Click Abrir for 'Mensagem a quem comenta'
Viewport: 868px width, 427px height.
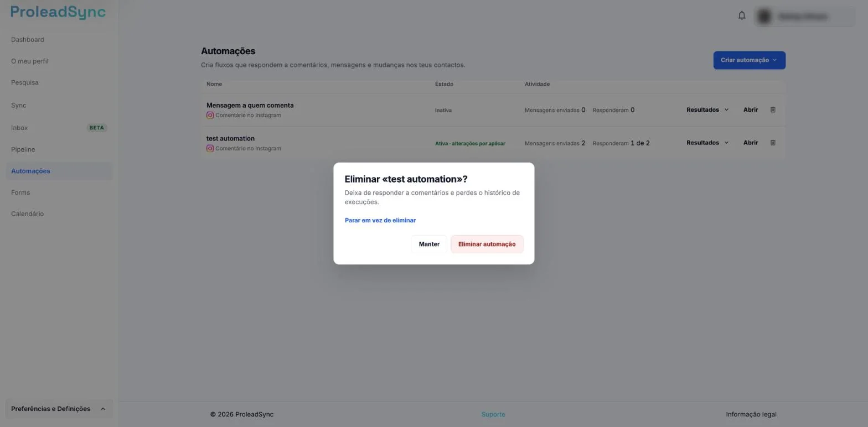click(x=751, y=110)
